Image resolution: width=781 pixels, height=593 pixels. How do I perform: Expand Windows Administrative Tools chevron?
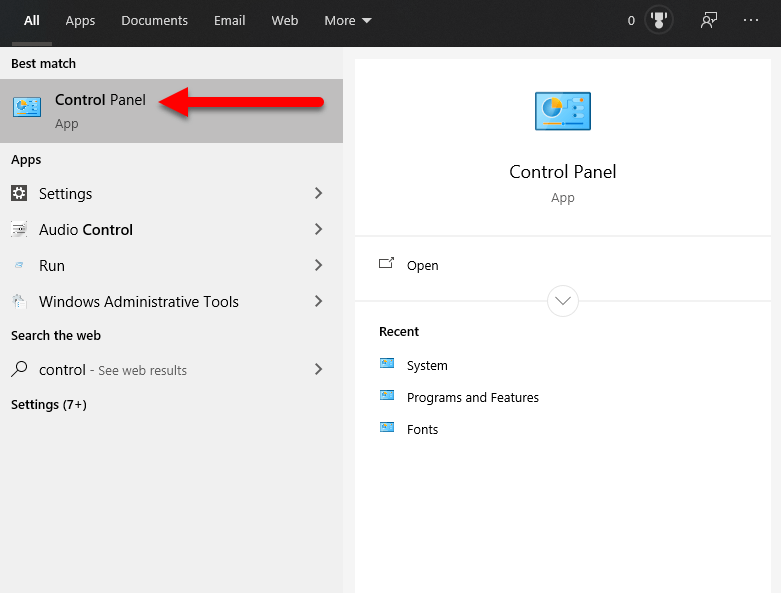click(318, 301)
